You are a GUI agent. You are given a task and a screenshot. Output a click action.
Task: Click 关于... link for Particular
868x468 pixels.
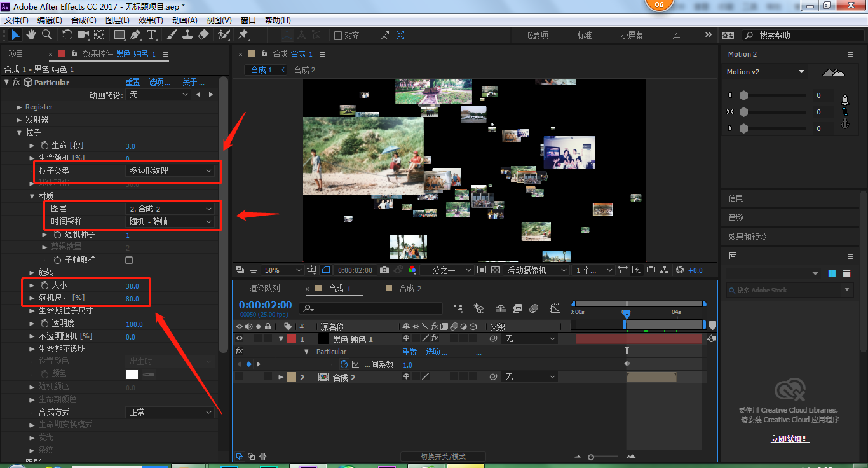tap(194, 83)
